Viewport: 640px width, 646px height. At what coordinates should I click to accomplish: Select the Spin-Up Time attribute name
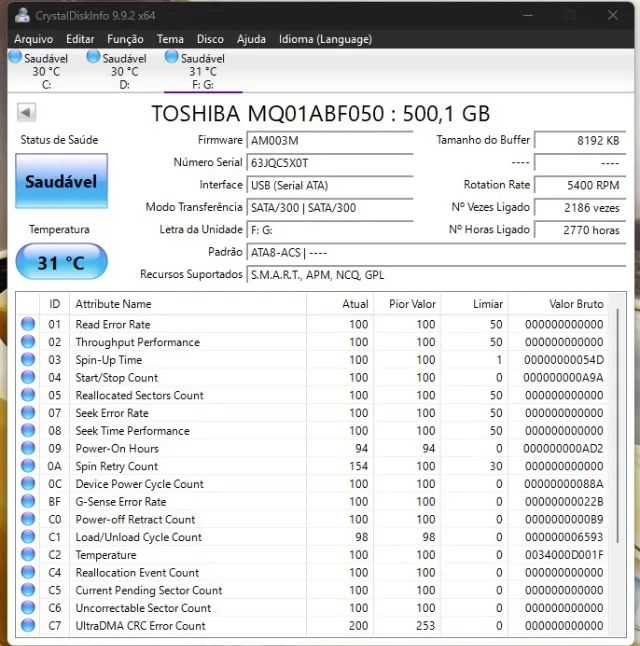pyautogui.click(x=109, y=360)
